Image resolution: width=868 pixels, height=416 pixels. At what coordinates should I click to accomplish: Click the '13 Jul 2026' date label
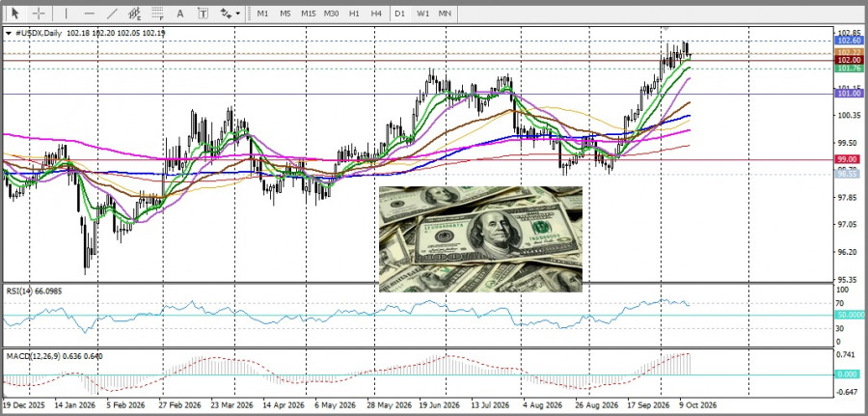(x=491, y=404)
